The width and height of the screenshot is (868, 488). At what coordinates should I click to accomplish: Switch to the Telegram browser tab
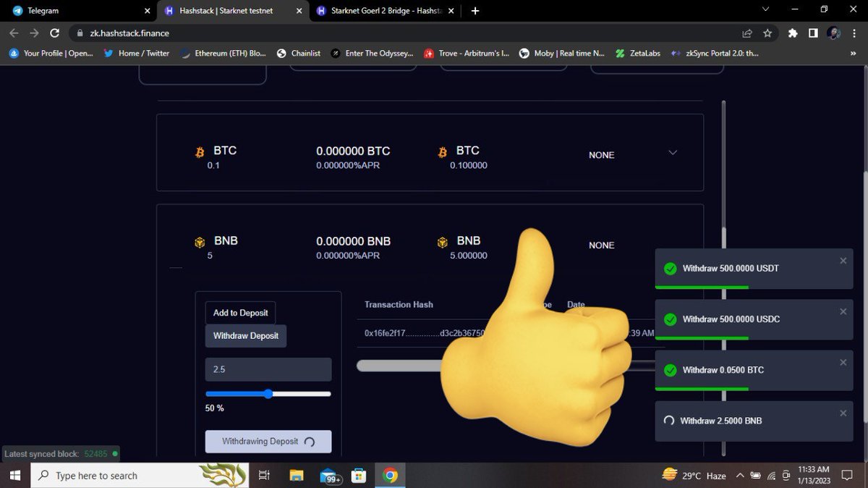click(x=80, y=11)
